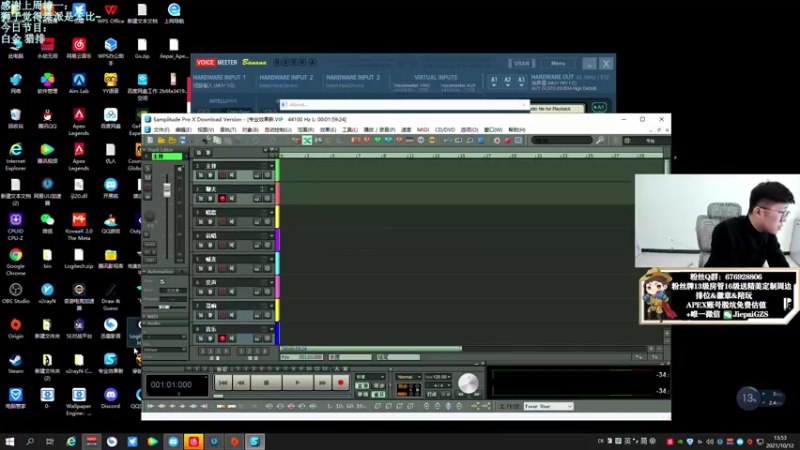Image resolution: width=800 pixels, height=450 pixels.
Task: Click speaker monitor icon on track 8
Action: pos(231,338)
